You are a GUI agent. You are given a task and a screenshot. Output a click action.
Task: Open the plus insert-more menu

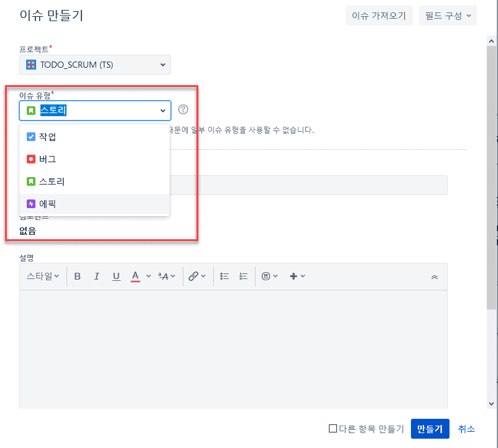[x=297, y=277]
